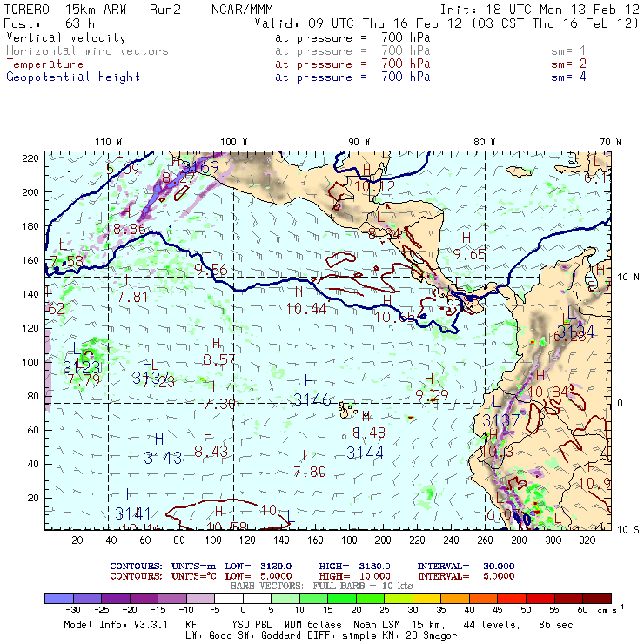
Task: Click the '8.57' temperature label
Action: tap(219, 360)
